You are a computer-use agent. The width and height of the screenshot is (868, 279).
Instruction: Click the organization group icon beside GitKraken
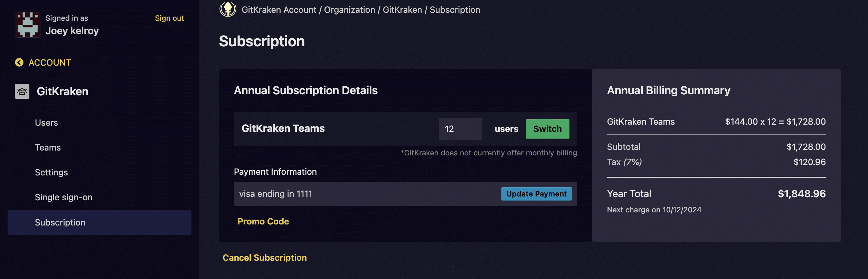[x=22, y=92]
